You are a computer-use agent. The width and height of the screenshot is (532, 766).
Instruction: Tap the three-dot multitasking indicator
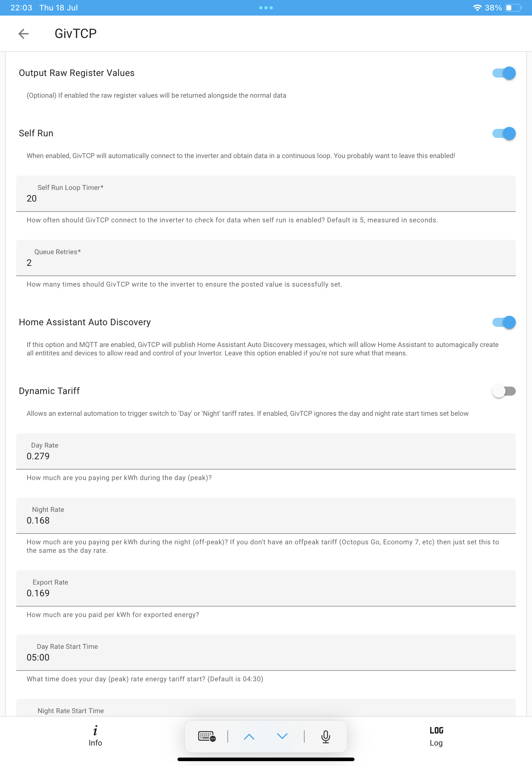tap(266, 8)
